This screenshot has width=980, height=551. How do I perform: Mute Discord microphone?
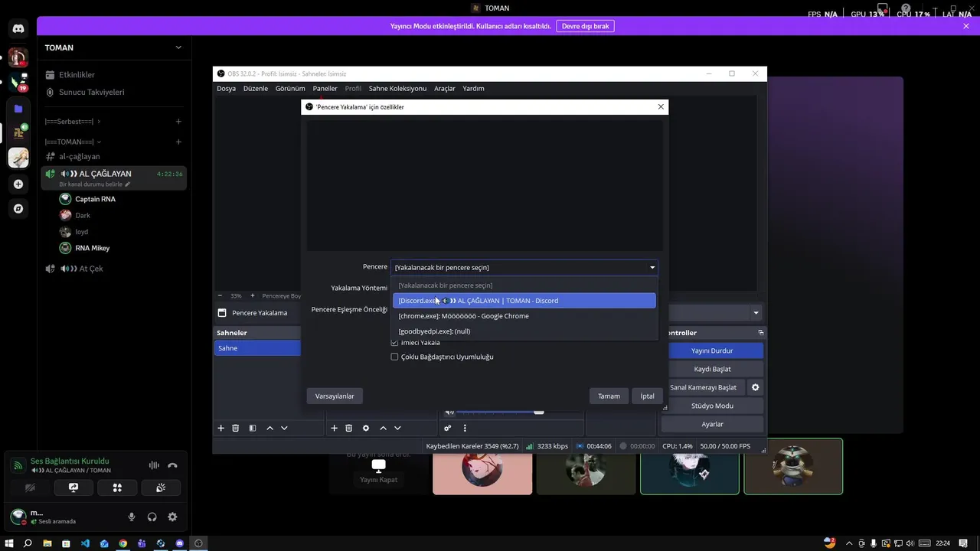132,517
